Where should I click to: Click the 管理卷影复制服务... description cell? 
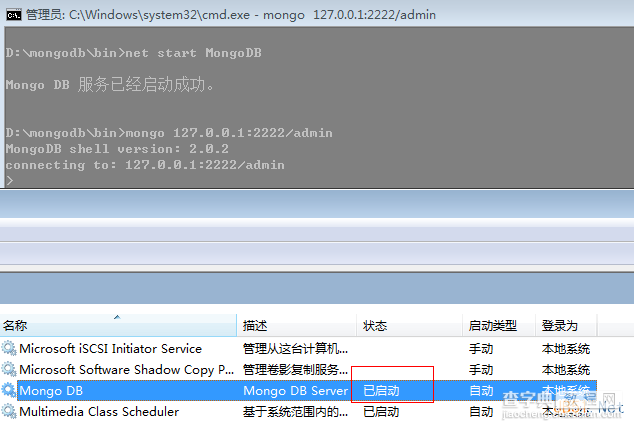[295, 370]
